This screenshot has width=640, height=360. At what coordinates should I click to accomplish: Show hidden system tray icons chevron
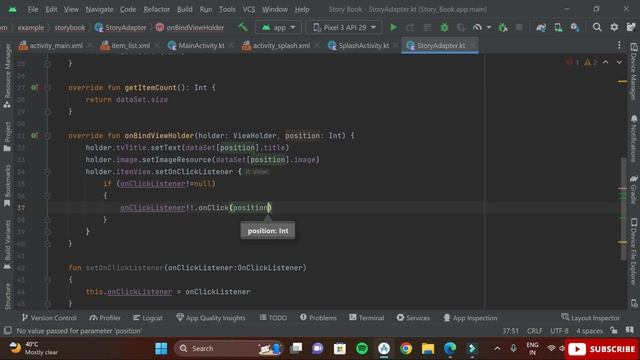(497, 348)
